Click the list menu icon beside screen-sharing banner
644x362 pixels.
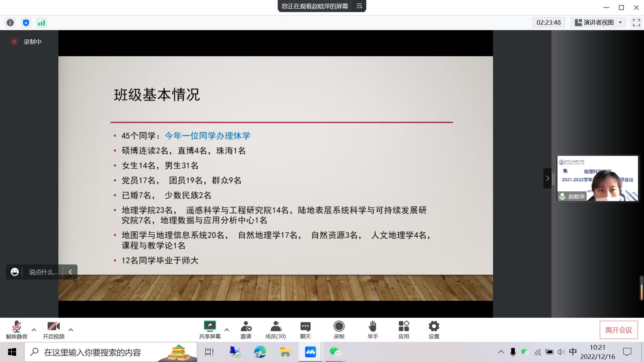359,6
